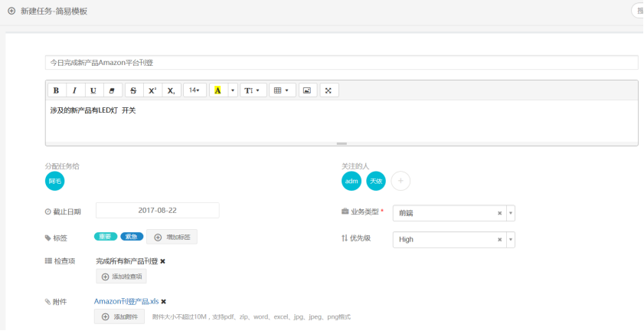Click the yellow highlight color button
Screen dimensions: 644x331
[217, 90]
